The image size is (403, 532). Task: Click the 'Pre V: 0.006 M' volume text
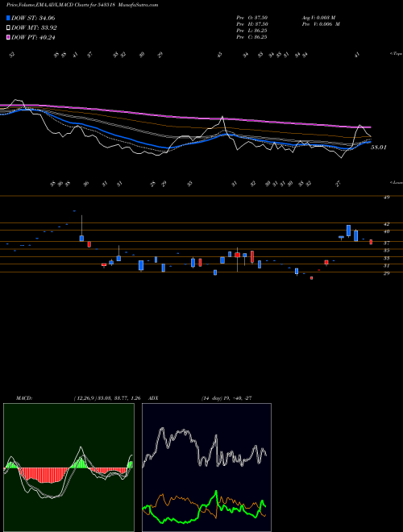coord(322,24)
